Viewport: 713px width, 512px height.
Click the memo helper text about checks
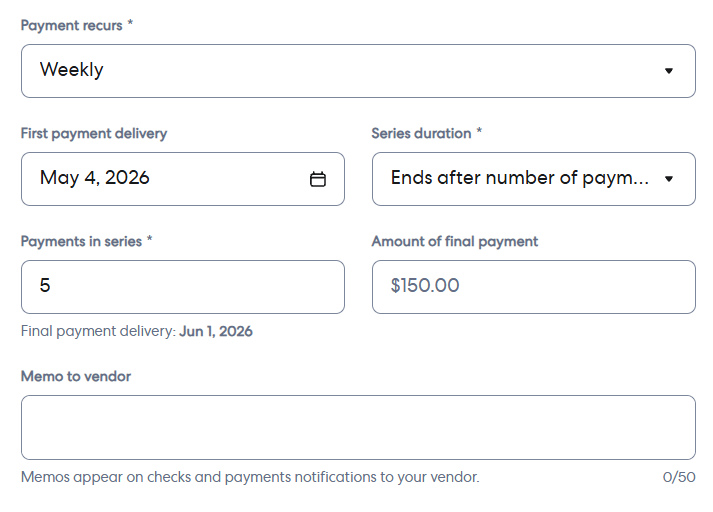pyautogui.click(x=250, y=477)
